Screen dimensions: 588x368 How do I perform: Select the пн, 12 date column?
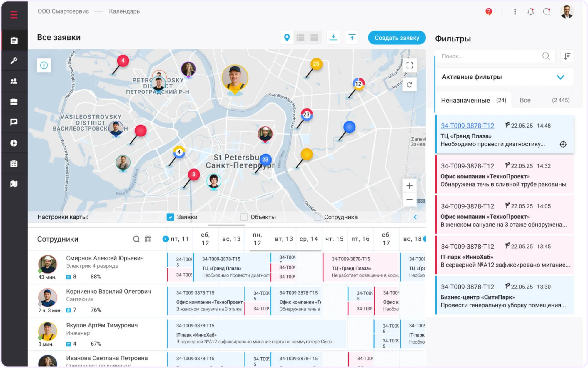tap(257, 239)
